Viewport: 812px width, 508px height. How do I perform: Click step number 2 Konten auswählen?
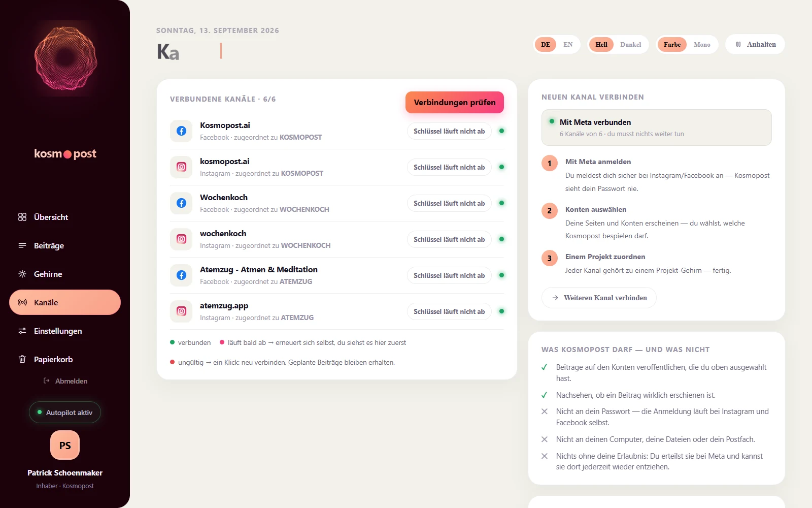click(549, 211)
